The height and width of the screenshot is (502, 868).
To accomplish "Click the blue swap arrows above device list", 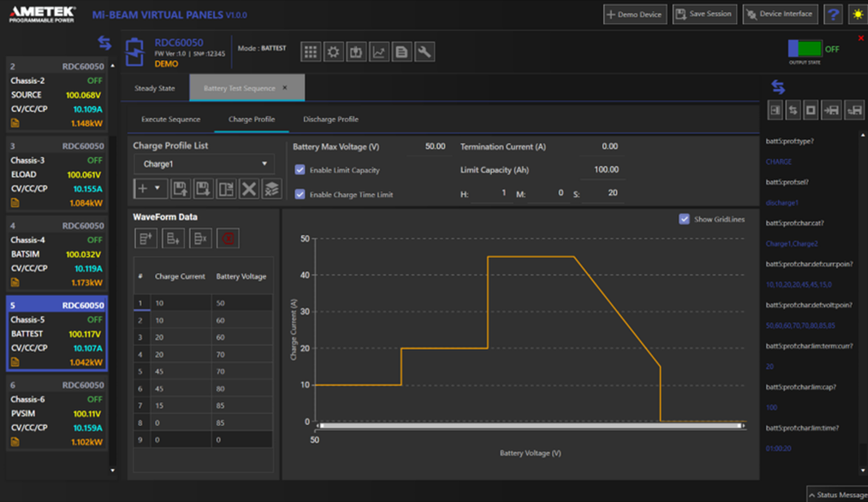I will tap(104, 43).
